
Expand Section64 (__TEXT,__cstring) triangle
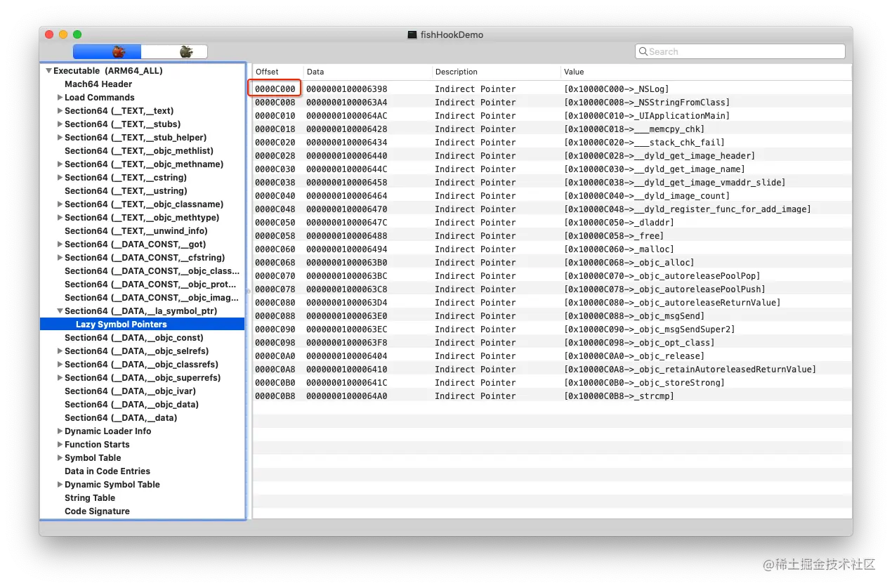60,178
